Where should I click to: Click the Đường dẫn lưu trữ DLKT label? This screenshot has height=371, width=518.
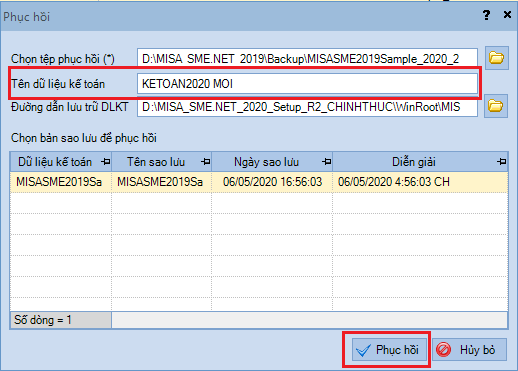[x=70, y=107]
